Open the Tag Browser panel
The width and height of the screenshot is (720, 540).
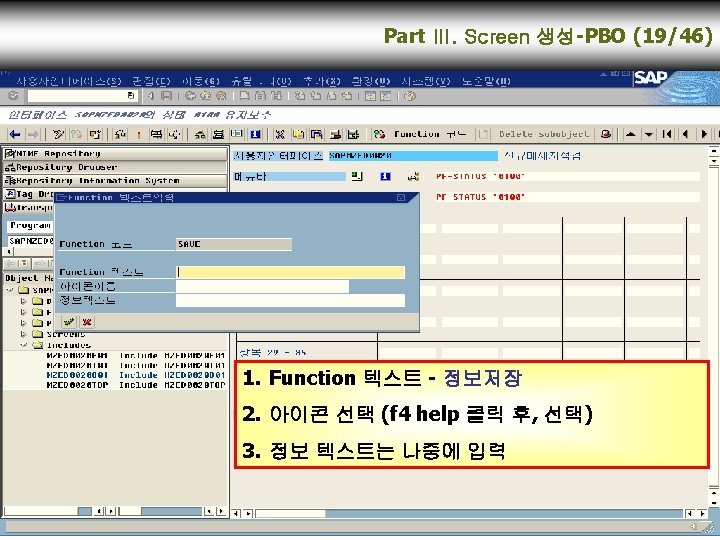click(x=29, y=194)
